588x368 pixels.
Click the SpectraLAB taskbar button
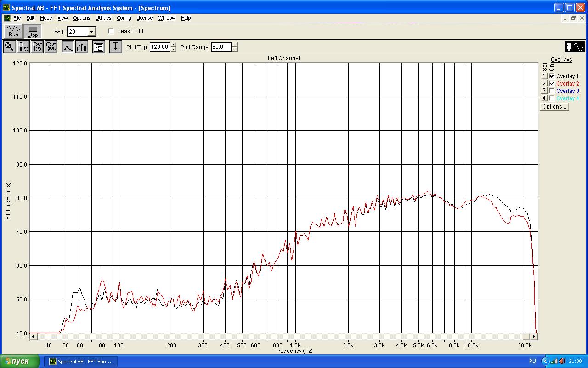[81, 362]
